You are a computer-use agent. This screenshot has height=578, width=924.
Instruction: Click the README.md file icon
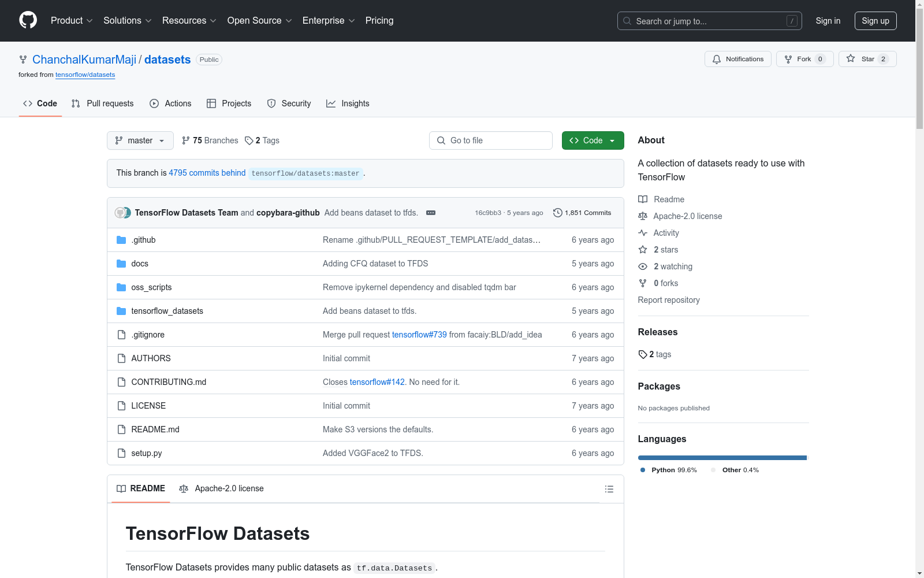(x=121, y=429)
